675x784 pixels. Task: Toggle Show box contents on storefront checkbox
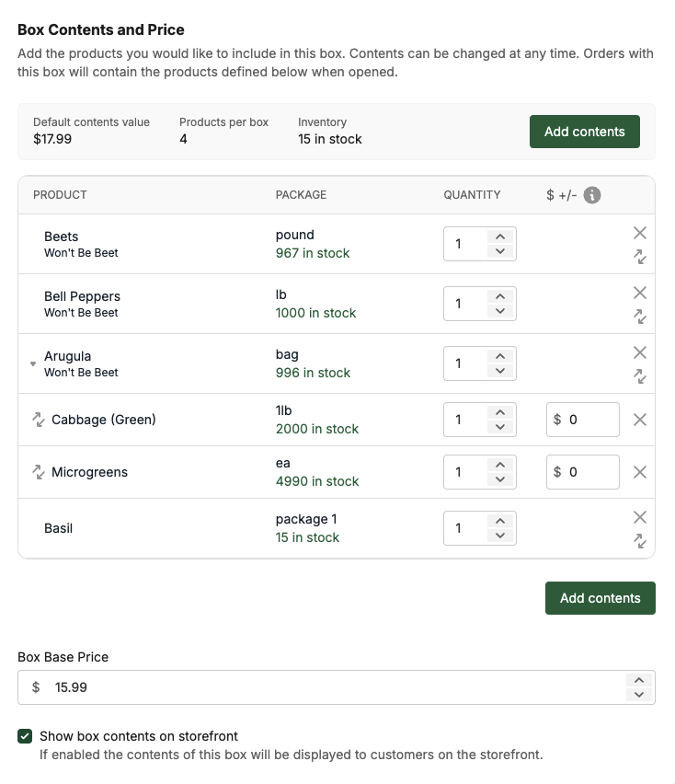coord(25,736)
